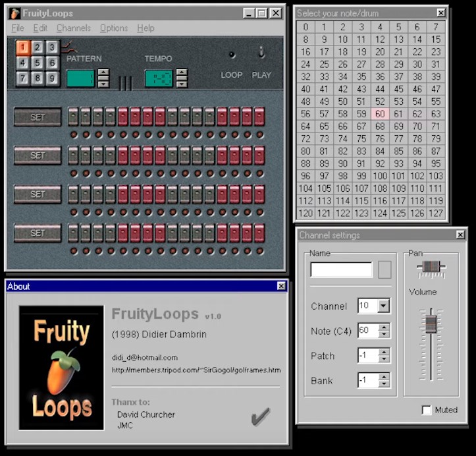The image size is (476, 456).
Task: Select note 100 in note grid
Action: 380,176
